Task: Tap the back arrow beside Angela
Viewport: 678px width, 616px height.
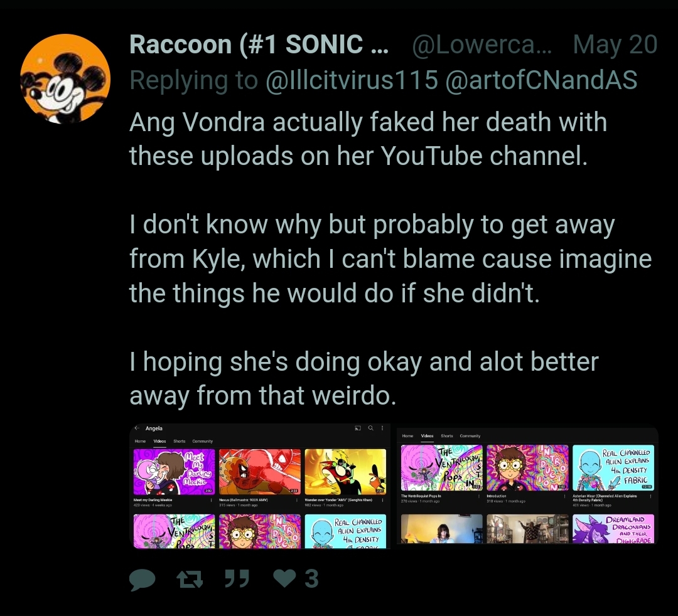Action: (137, 428)
